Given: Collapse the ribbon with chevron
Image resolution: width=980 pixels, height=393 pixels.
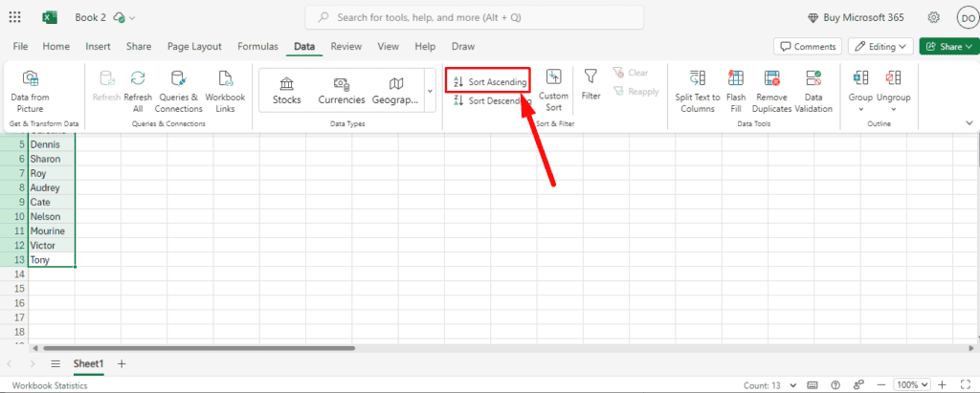Looking at the screenshot, I should pos(969,122).
